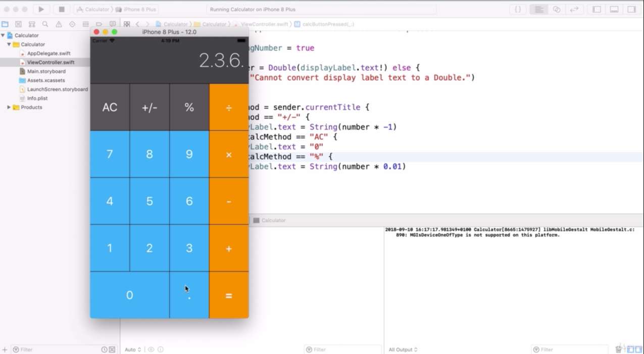Screen dimensions: 644x354
Task: Collapse the Calculator project root
Action: (3, 35)
